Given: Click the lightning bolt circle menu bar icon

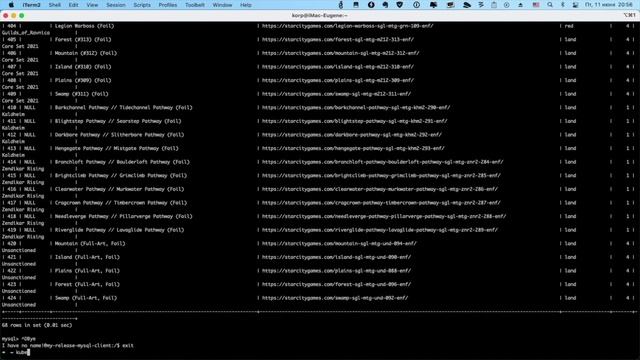Looking at the screenshot, I should tap(371, 5).
